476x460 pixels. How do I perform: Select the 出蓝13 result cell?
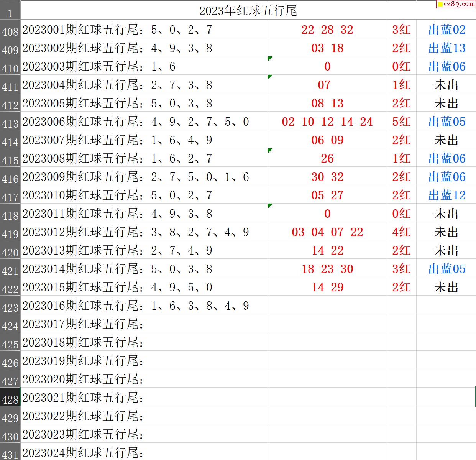click(446, 48)
